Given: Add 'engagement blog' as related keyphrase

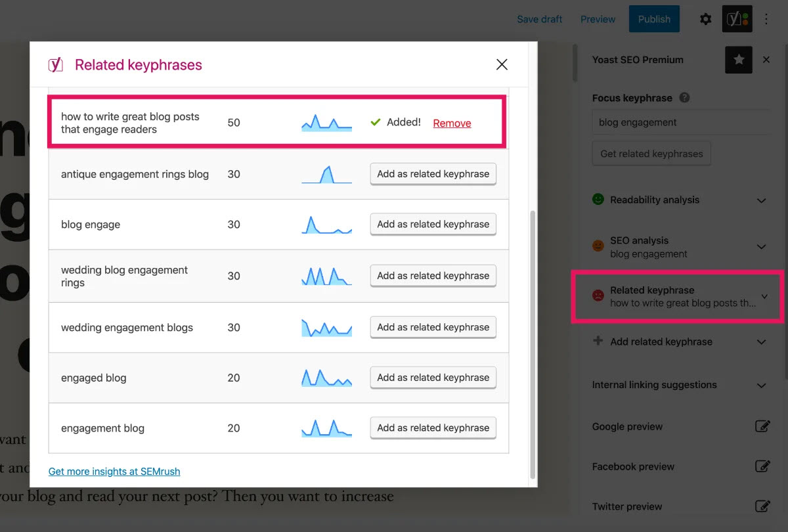Looking at the screenshot, I should click(x=433, y=428).
